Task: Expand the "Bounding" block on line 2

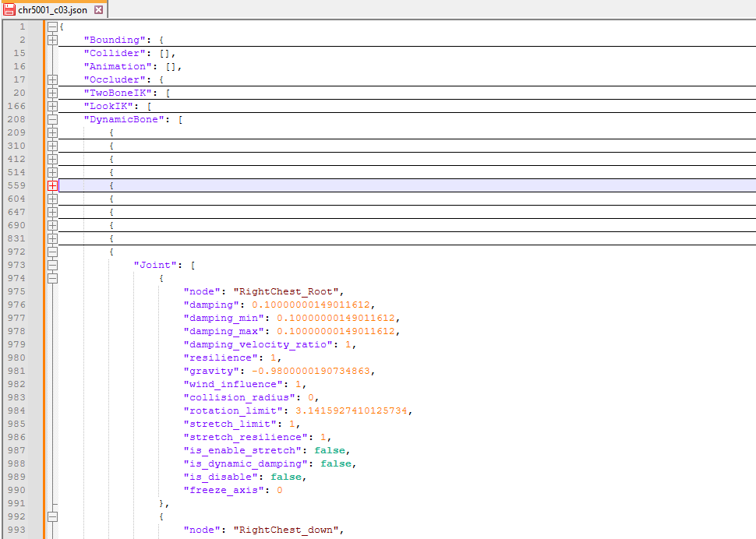Action: coord(52,40)
